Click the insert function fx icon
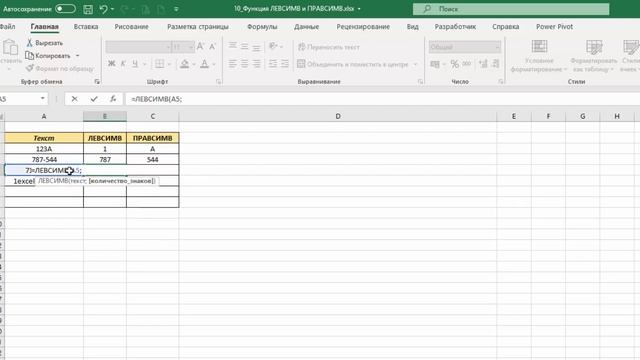Viewport: 640px width, 360px height. (x=113, y=99)
